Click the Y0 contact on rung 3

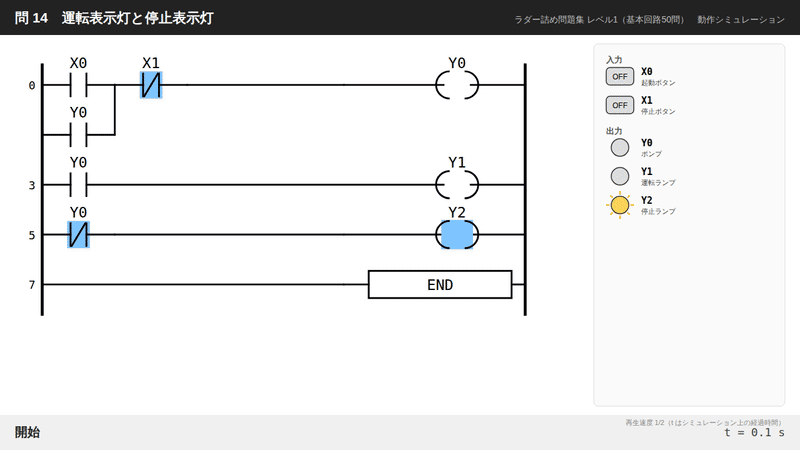click(78, 185)
